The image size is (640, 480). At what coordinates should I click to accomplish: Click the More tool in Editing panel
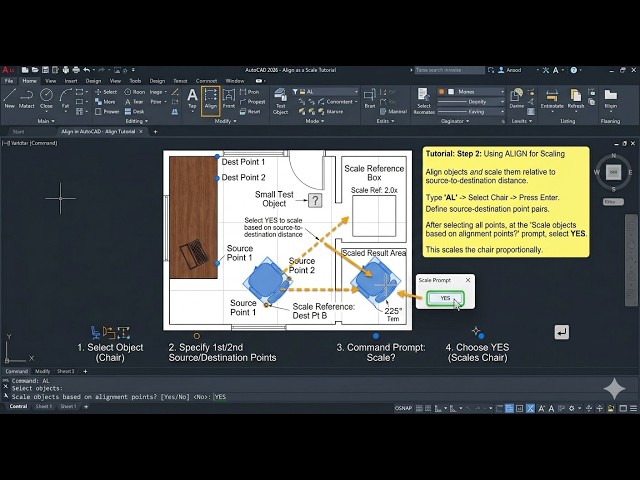(105, 102)
